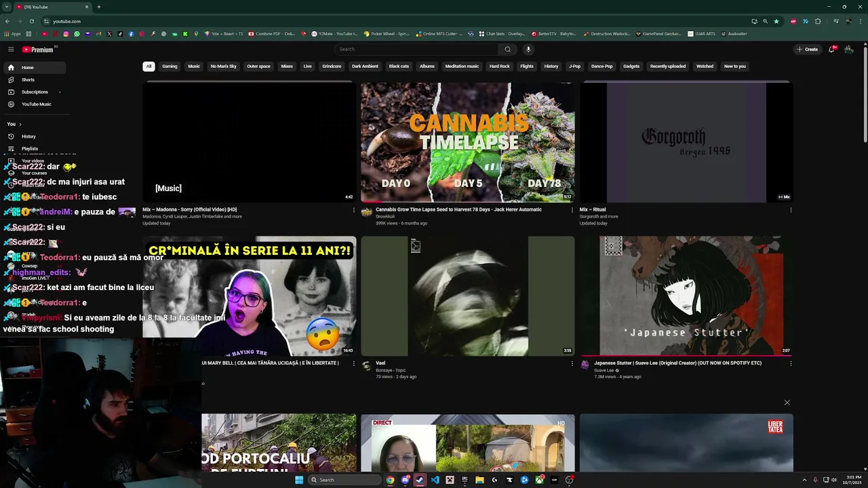Image resolution: width=868 pixels, height=488 pixels.
Task: Open options for Cannabis Grow Time Lapse video
Action: pyautogui.click(x=572, y=210)
